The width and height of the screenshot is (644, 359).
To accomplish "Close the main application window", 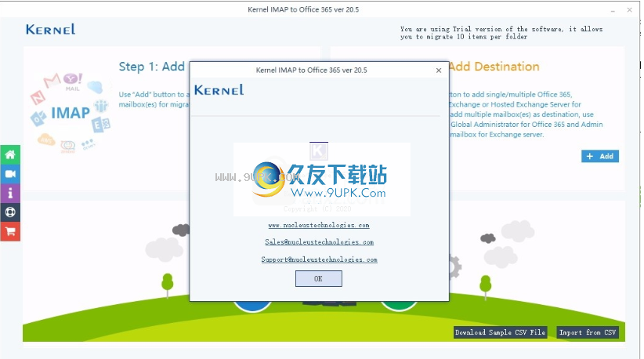I will [629, 10].
